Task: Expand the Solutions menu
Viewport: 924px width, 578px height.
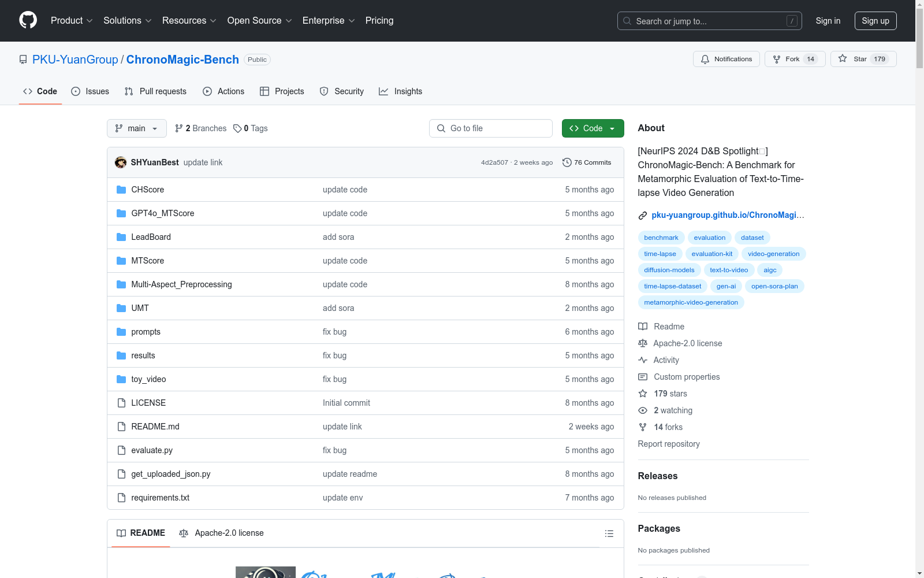Action: coord(128,21)
